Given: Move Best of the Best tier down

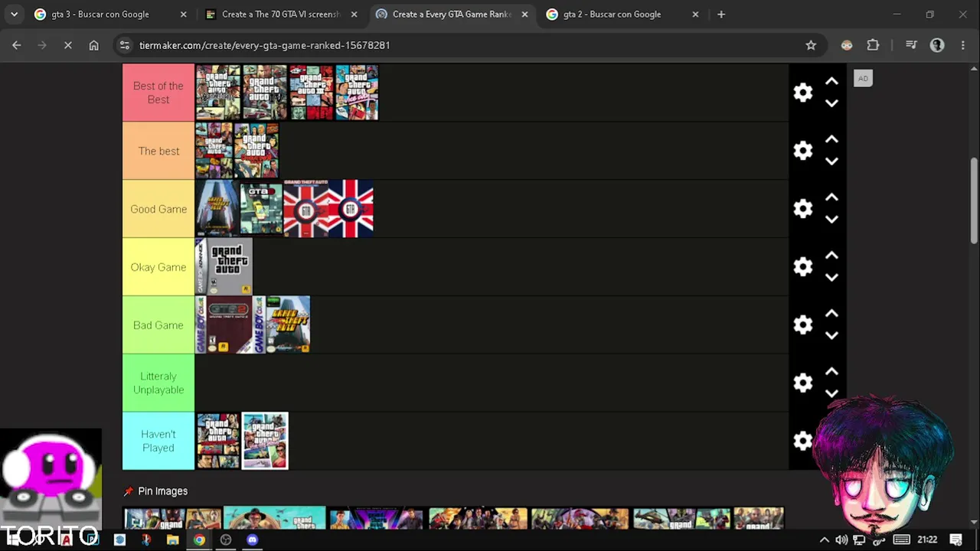Looking at the screenshot, I should (x=831, y=103).
